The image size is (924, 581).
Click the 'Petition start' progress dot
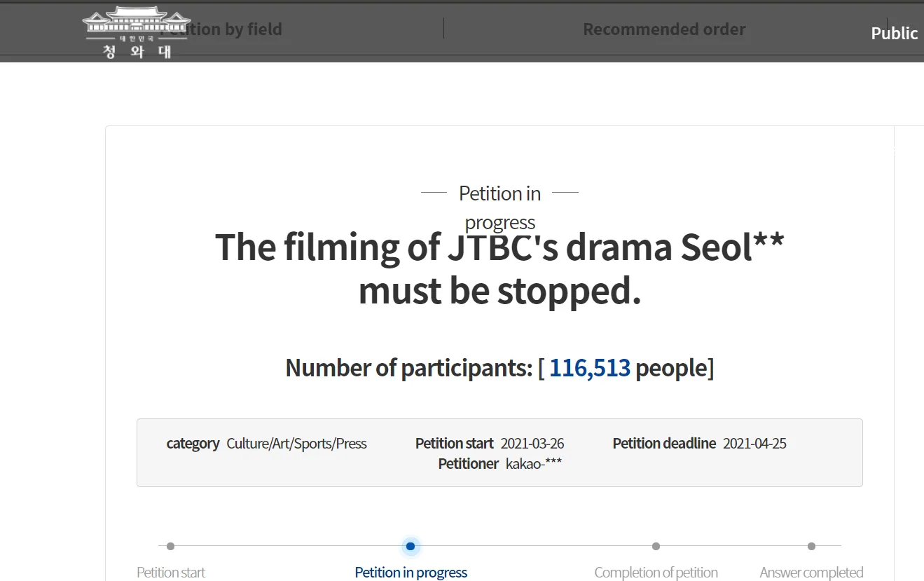point(170,546)
